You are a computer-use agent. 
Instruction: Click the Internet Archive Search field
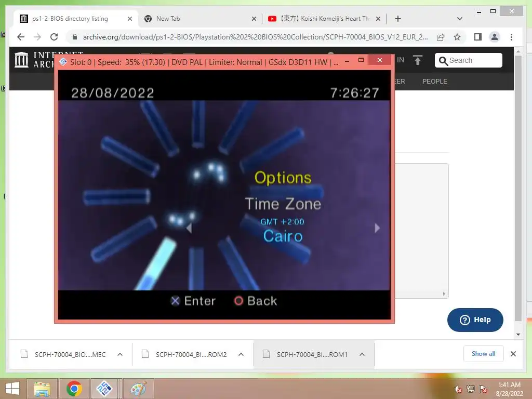pos(468,60)
